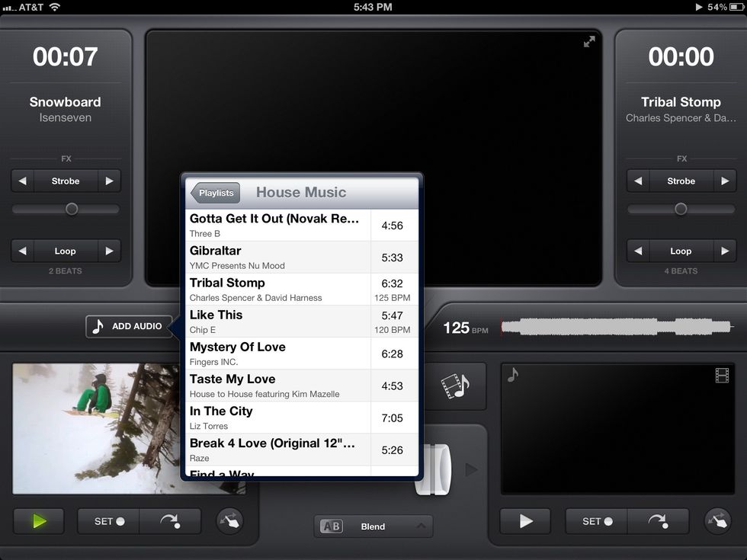The height and width of the screenshot is (560, 747).
Task: Choose Gotta Get It Out (Novak Re... track
Action: coord(302,226)
